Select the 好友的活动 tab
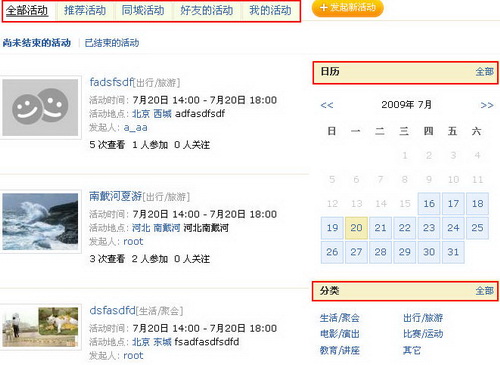This screenshot has height=365, width=500. click(x=206, y=10)
